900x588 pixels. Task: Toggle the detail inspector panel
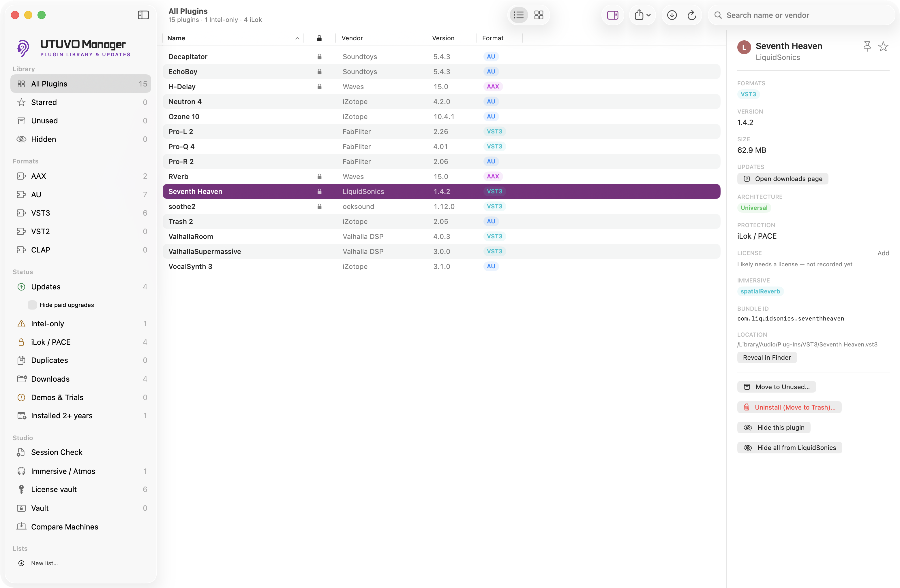coord(613,15)
